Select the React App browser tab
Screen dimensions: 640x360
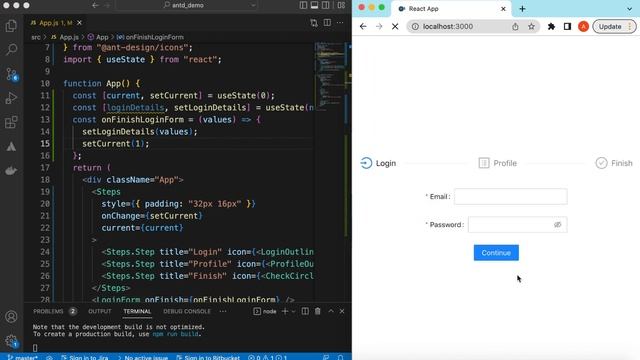point(451,9)
